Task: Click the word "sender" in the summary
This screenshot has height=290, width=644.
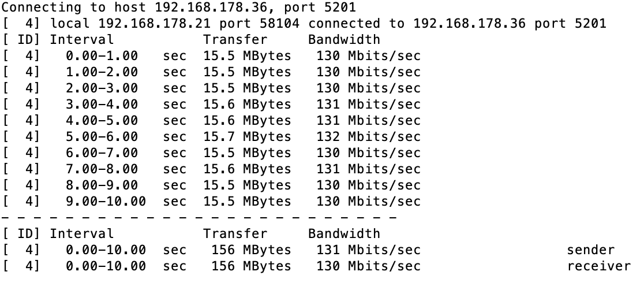Action: pyautogui.click(x=591, y=250)
